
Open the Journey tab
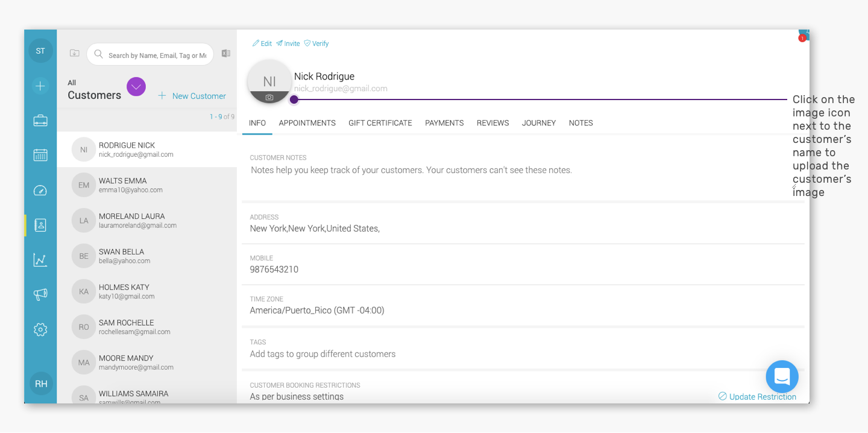pos(539,123)
